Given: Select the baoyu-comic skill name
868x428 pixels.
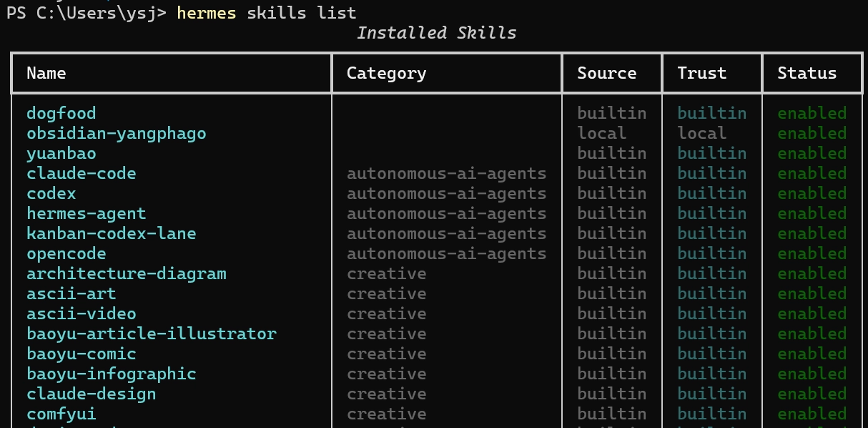Looking at the screenshot, I should pyautogui.click(x=82, y=354).
